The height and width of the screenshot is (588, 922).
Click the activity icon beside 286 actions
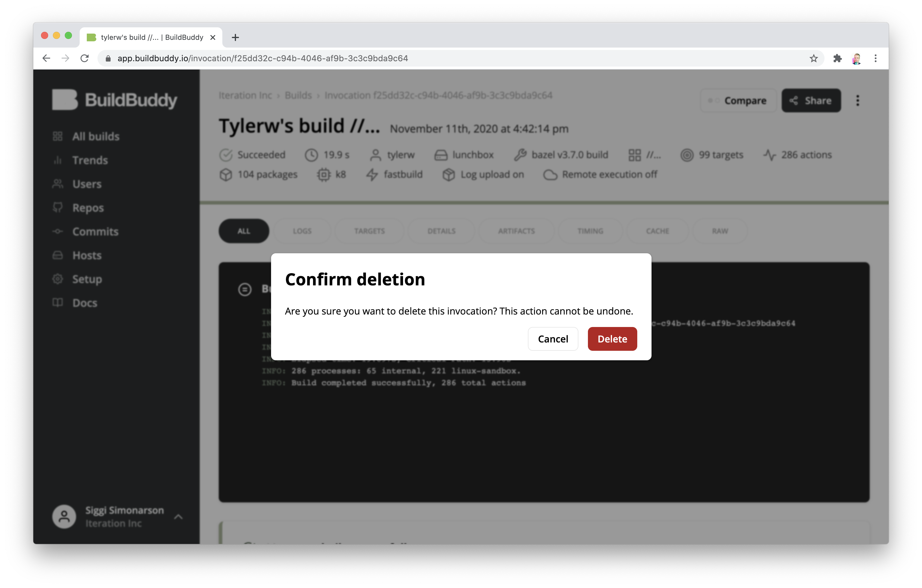(x=770, y=155)
